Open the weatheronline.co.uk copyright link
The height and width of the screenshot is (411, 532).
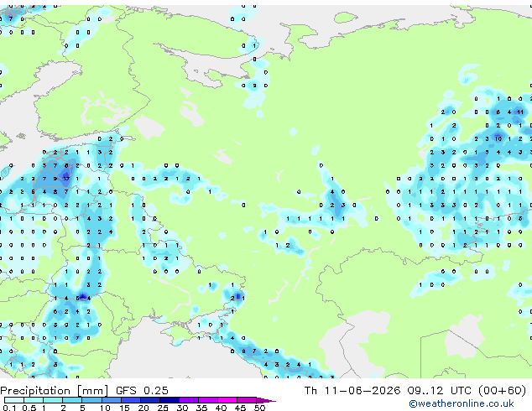(461, 403)
